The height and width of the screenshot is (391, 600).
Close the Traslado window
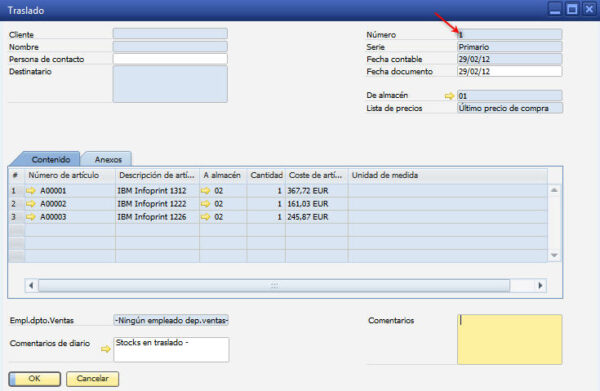(x=589, y=9)
